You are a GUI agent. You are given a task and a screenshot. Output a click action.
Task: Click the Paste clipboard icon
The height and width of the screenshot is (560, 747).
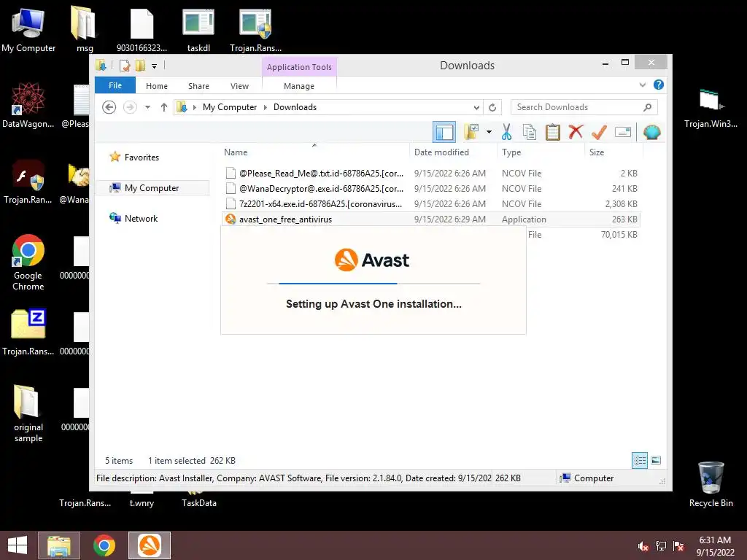point(553,132)
